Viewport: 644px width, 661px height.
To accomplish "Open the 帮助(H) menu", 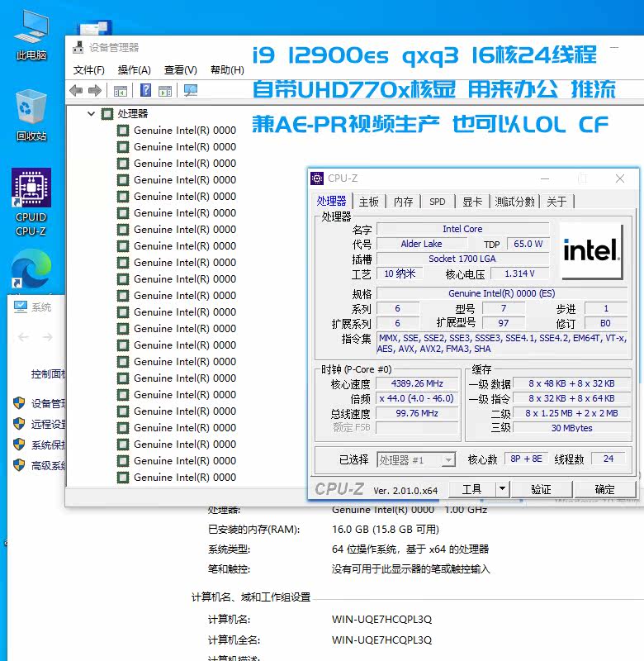I will (x=227, y=70).
